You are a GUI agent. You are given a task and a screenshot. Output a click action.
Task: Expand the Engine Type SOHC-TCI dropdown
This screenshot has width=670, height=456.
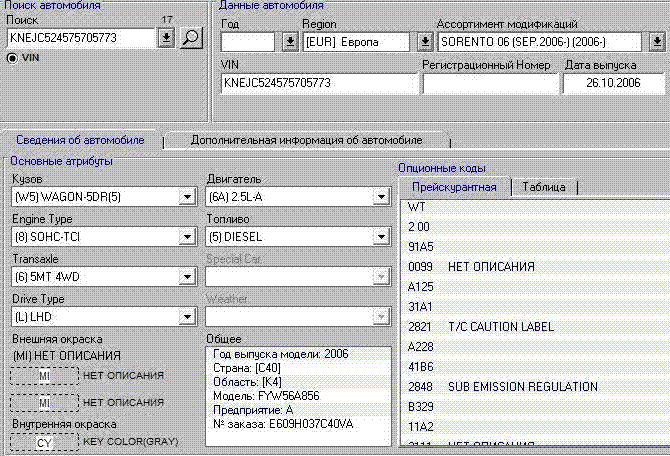point(187,238)
